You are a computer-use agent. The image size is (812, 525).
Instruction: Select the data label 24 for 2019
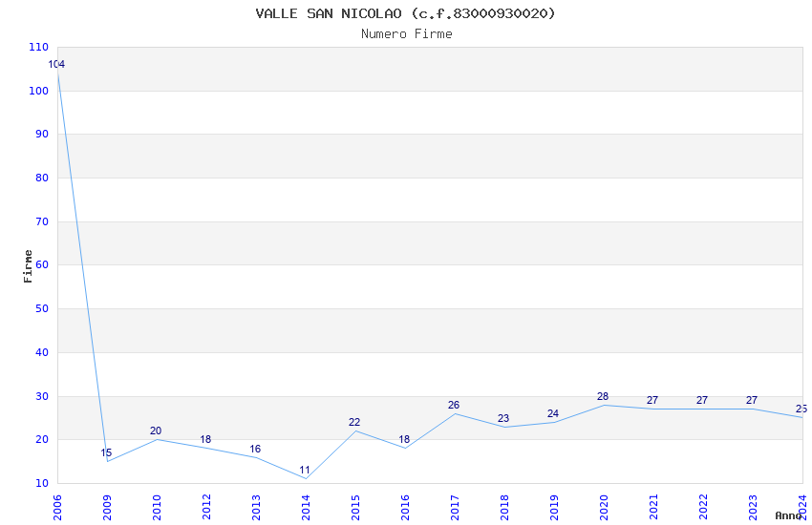click(553, 413)
